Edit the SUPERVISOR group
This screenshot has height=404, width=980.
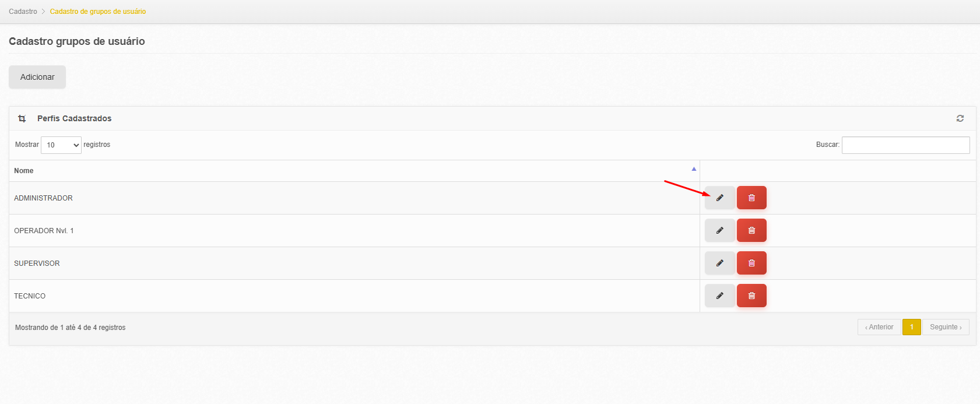[719, 263]
